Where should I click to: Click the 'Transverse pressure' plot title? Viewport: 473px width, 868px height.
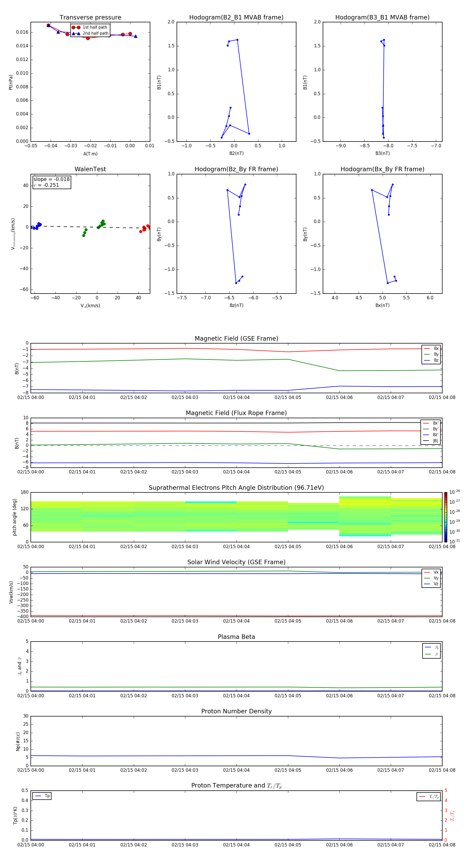[90, 18]
